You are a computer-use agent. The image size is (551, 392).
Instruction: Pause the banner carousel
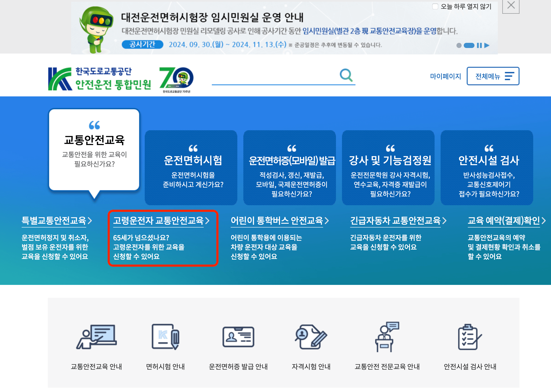pyautogui.click(x=479, y=45)
